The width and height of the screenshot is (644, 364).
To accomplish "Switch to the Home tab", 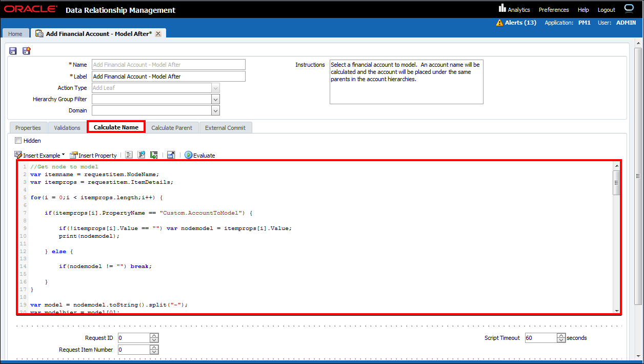I will point(15,34).
